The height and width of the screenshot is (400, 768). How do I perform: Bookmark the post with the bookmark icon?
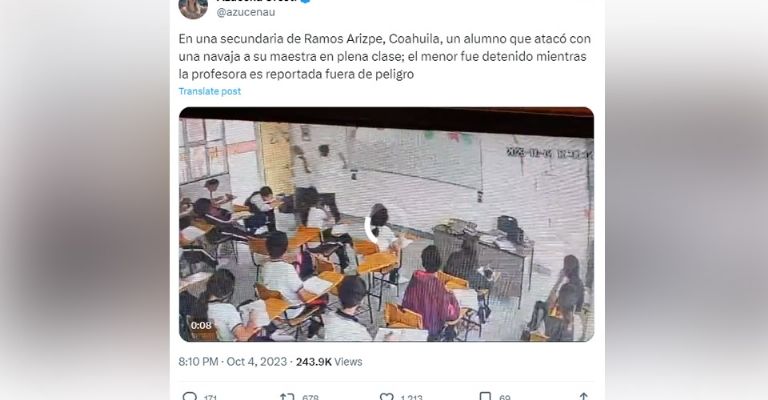point(485,396)
